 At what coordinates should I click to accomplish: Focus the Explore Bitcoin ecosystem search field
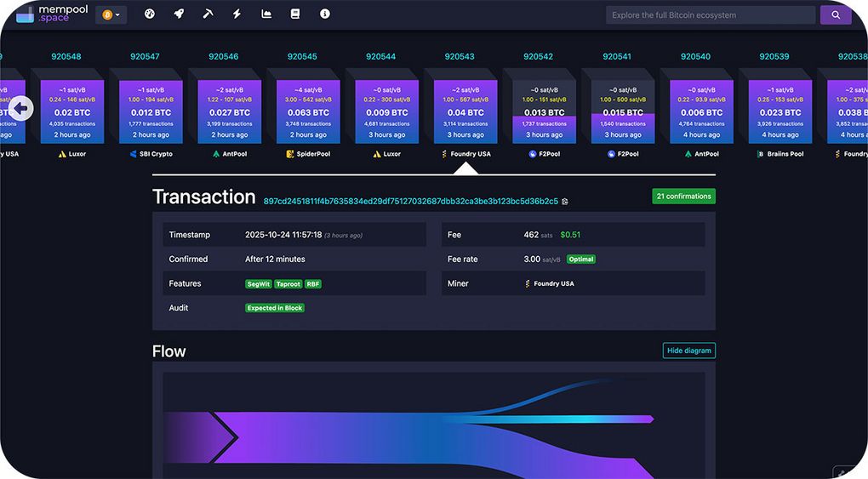(710, 14)
